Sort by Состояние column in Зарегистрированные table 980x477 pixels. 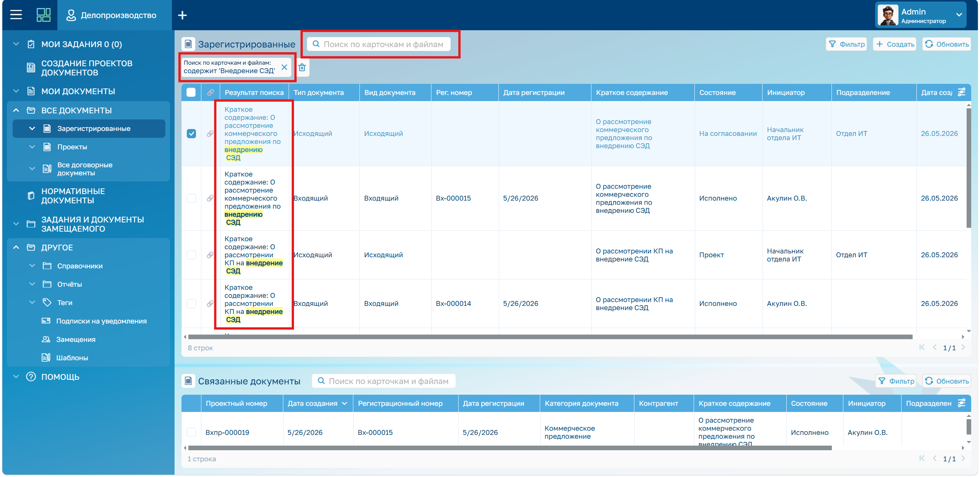(717, 93)
